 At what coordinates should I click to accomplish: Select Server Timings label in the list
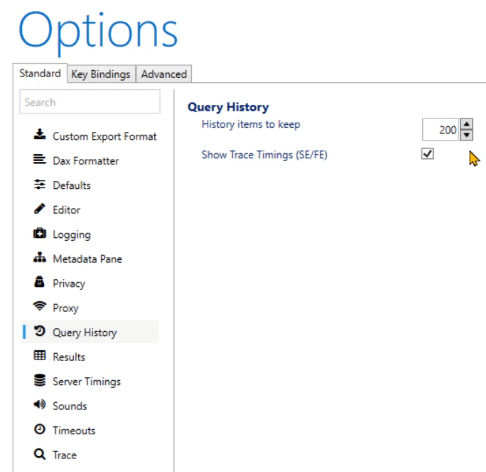87,382
